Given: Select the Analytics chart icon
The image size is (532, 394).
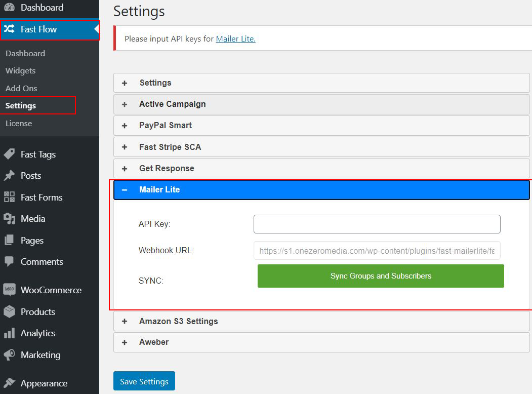Looking at the screenshot, I should [x=9, y=333].
